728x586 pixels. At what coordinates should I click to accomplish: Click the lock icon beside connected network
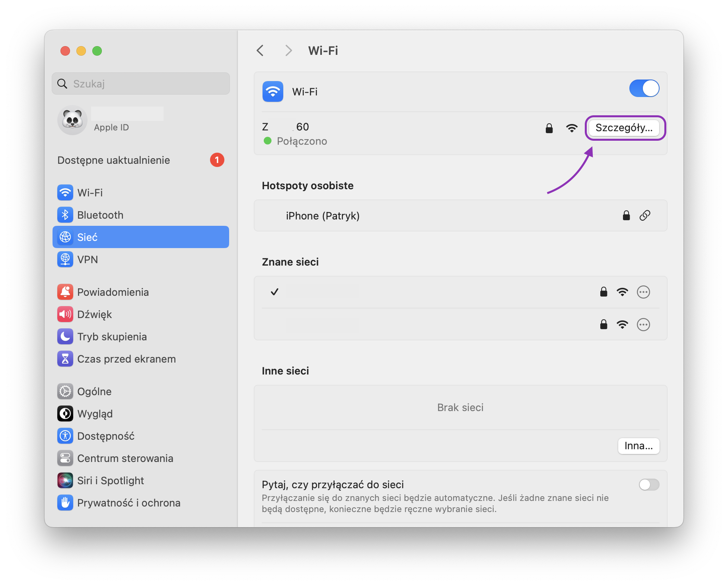tap(549, 128)
